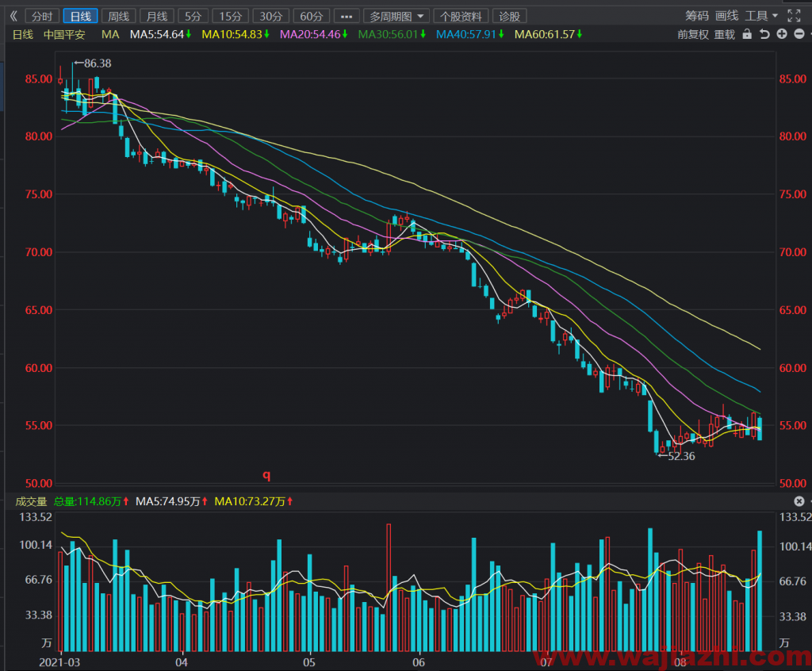Activate the 画线 drawing tool
This screenshot has width=812, height=671.
tap(727, 16)
